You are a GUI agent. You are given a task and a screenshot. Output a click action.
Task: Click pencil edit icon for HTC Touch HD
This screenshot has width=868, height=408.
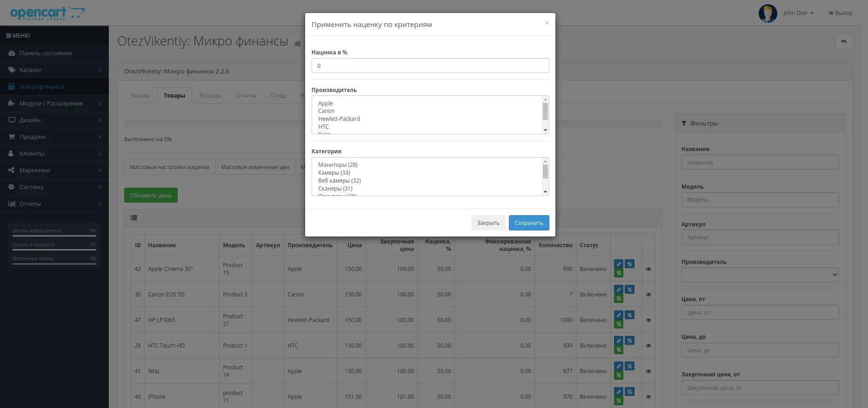point(618,341)
